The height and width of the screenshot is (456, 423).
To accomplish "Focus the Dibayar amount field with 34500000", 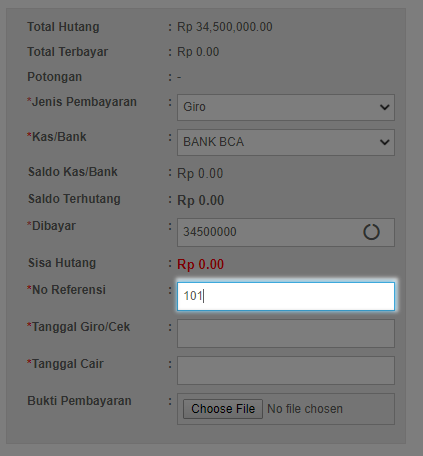I will pos(286,232).
